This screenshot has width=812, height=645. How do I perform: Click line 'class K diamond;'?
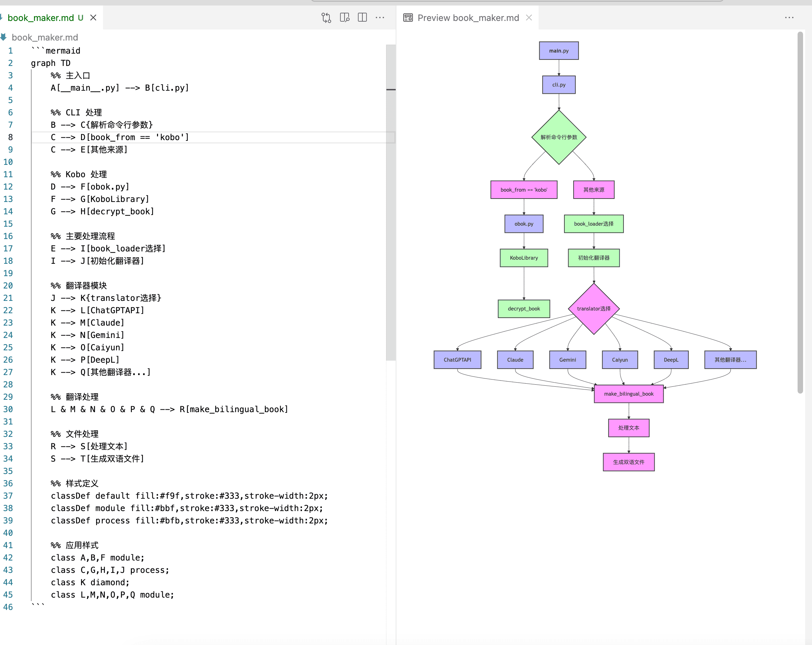coord(90,582)
